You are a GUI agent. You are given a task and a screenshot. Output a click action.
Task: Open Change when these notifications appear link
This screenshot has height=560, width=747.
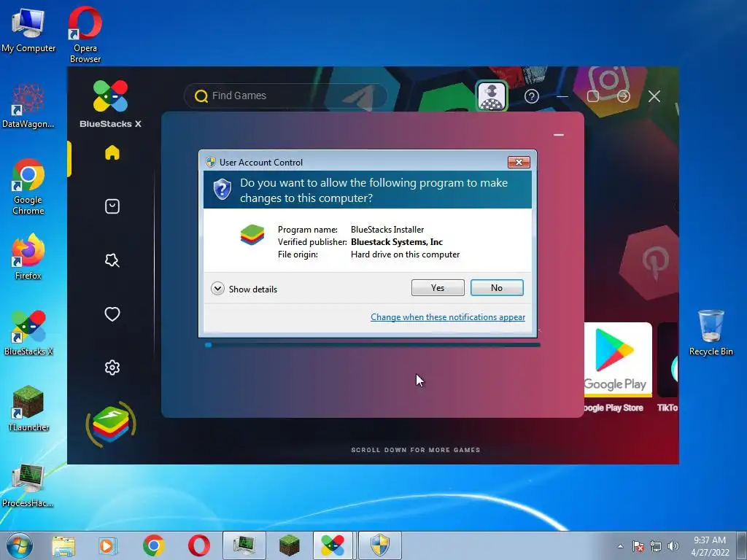448,317
